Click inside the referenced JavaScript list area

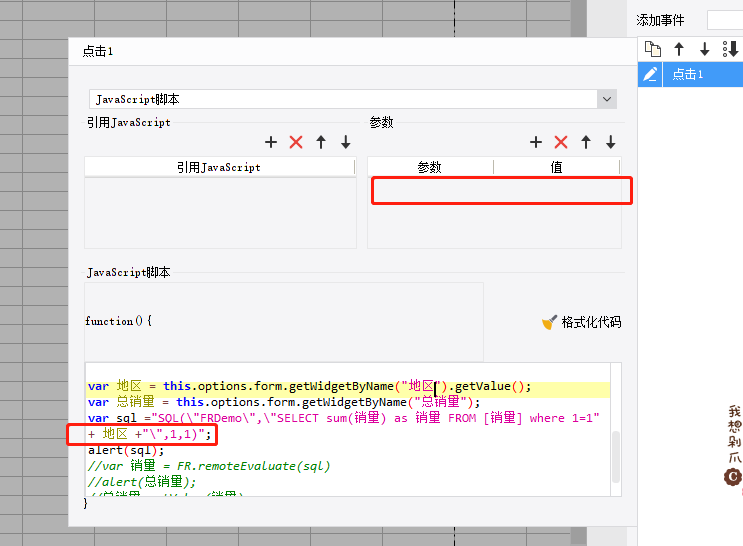(x=220, y=213)
